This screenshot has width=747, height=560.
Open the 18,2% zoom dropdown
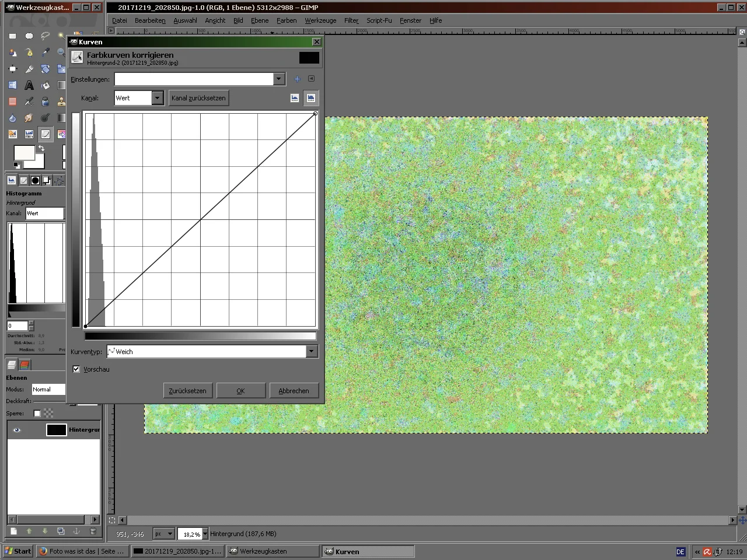click(x=205, y=534)
